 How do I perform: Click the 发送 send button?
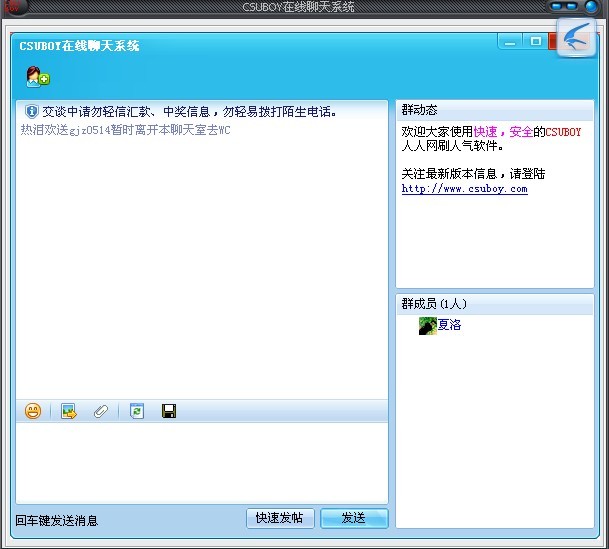(353, 518)
